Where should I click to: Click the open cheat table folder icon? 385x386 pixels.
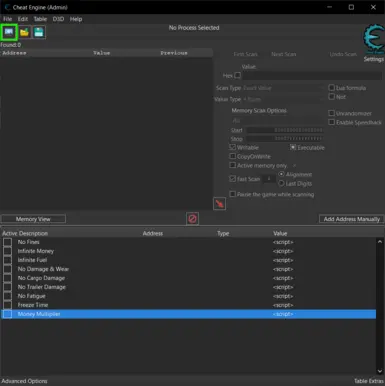(x=24, y=32)
